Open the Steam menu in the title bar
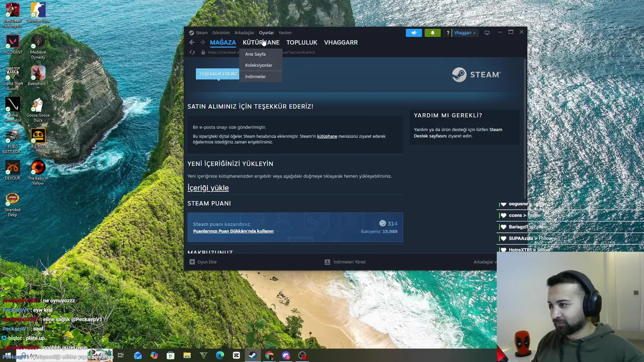The height and width of the screenshot is (362, 644). click(202, 33)
